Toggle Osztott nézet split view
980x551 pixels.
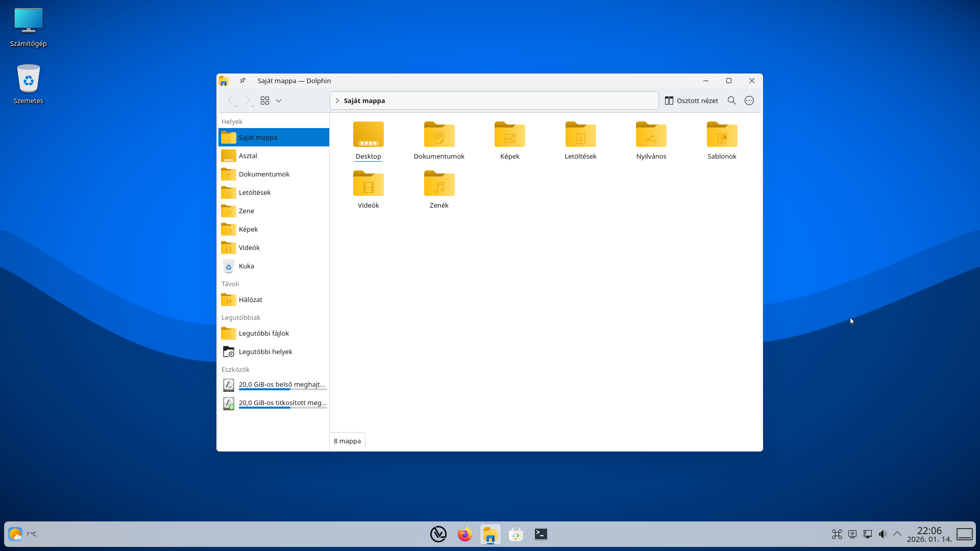coord(691,101)
